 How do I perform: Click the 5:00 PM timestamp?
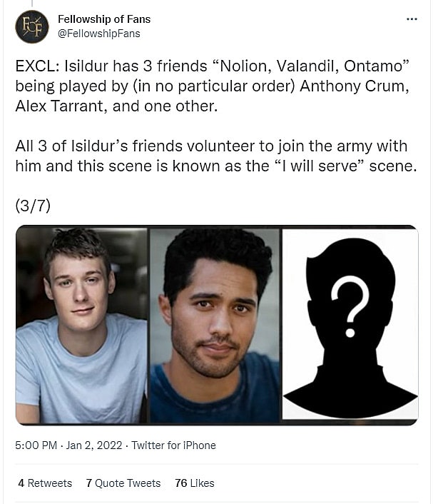point(36,445)
